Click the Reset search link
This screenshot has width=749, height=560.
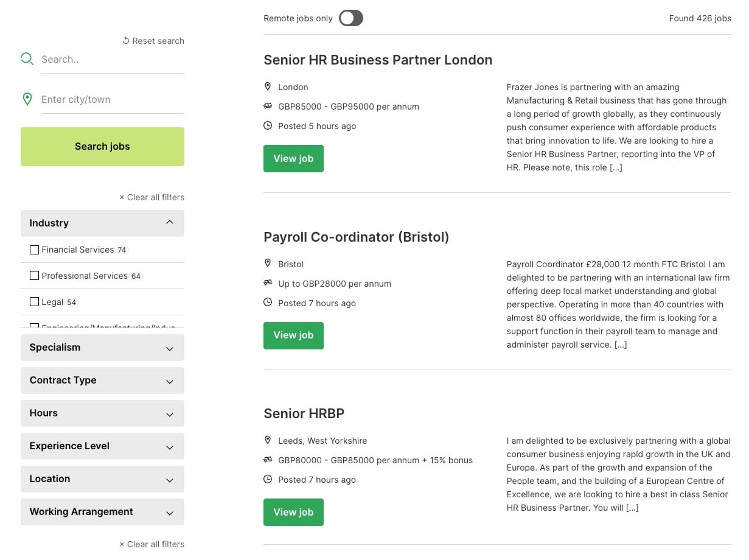[x=153, y=41]
